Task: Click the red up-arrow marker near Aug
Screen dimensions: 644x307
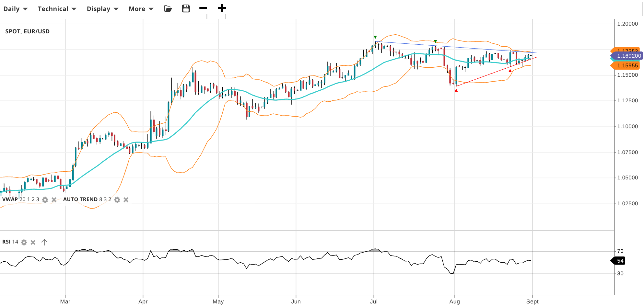Action: coord(456,90)
